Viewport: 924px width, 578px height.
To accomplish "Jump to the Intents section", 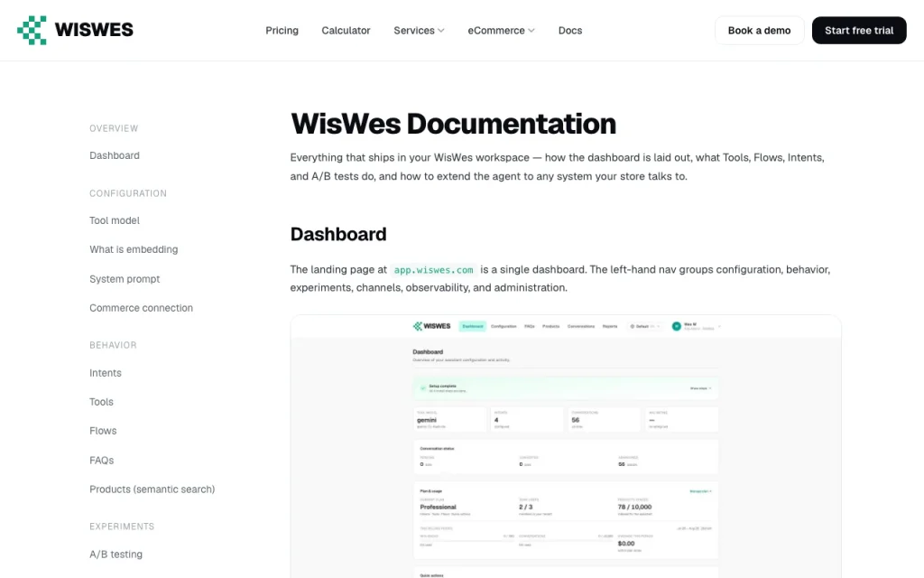I will (x=106, y=373).
